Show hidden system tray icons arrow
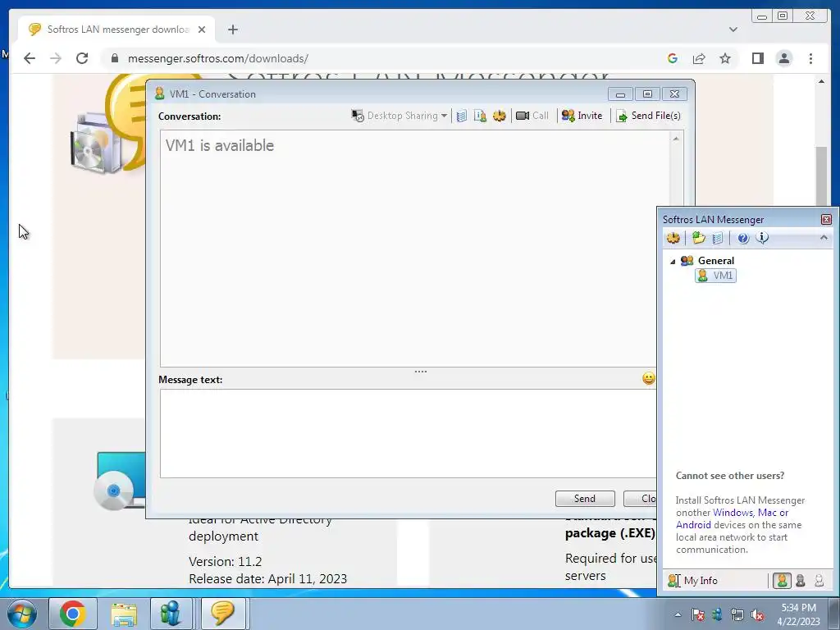The width and height of the screenshot is (840, 630). [x=678, y=614]
